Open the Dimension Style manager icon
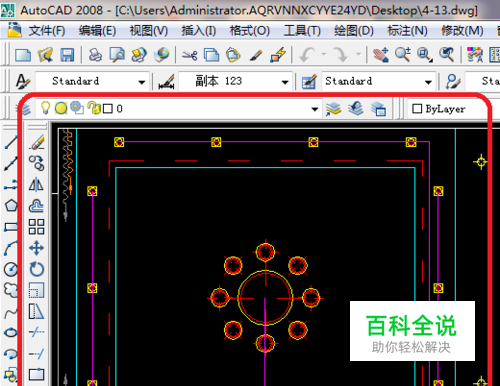This screenshot has width=500, height=386. coord(167,82)
